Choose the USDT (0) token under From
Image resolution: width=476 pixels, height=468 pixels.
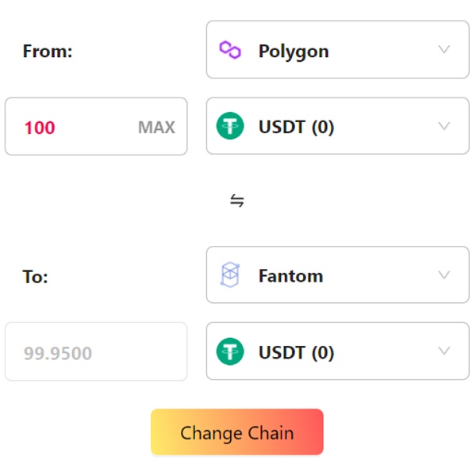click(x=296, y=127)
